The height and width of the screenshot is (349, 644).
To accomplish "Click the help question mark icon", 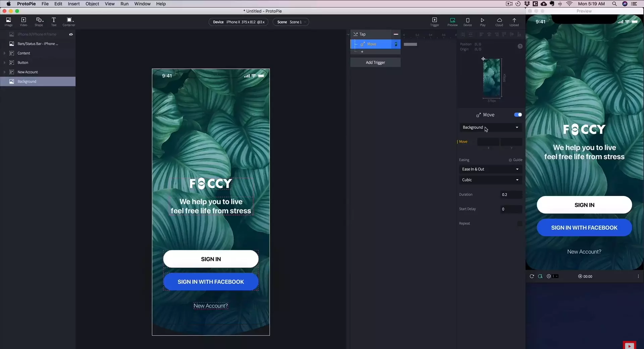I will pyautogui.click(x=520, y=46).
